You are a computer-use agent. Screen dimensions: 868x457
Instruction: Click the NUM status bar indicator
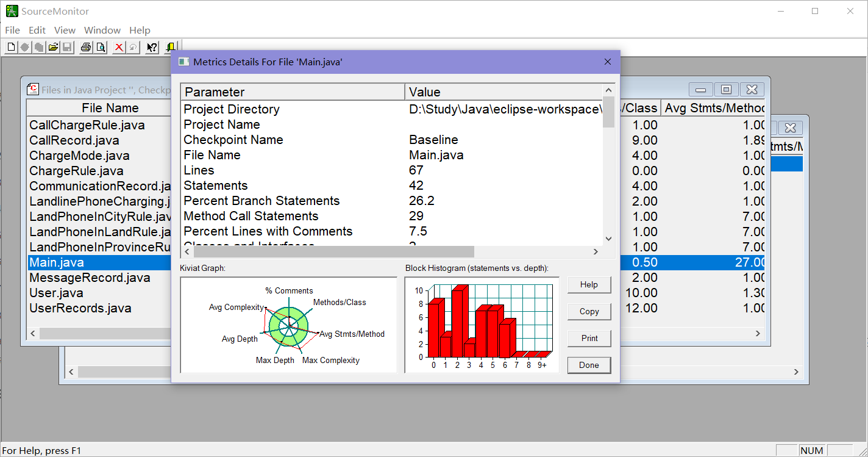click(811, 451)
